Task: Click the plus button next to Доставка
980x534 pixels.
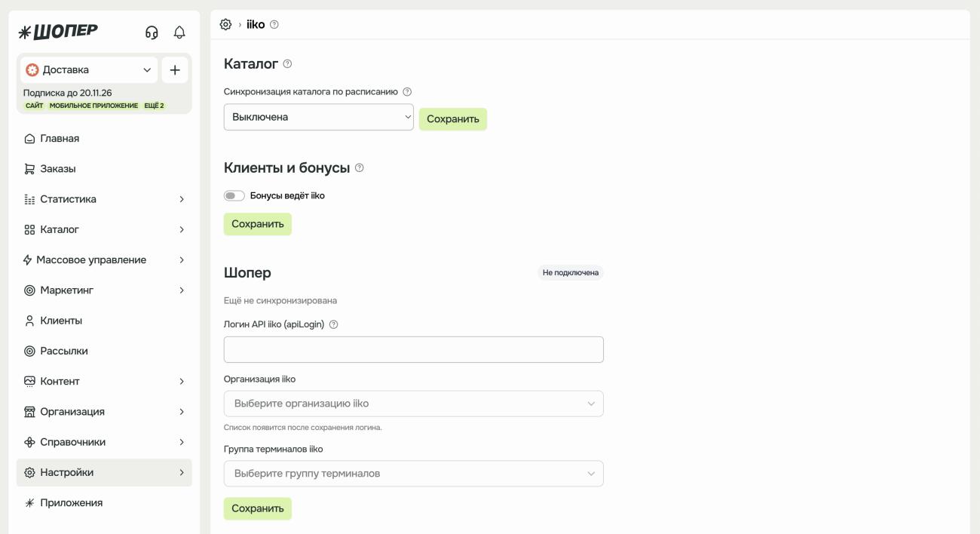Action: 175,70
